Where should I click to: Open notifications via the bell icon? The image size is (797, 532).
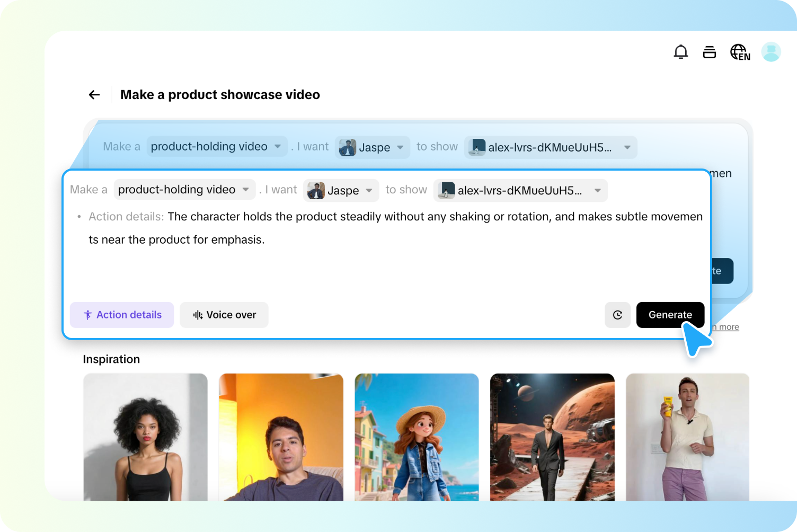680,51
